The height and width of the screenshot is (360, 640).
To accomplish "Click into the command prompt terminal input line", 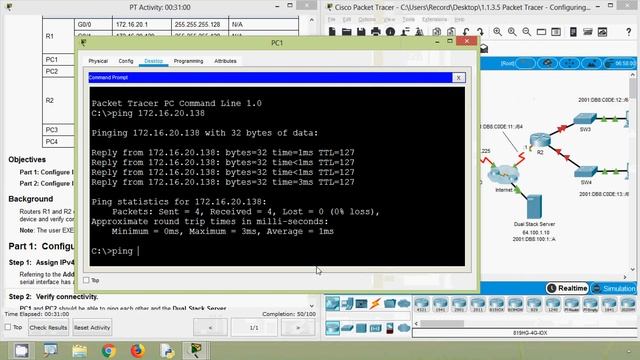I will [277, 251].
